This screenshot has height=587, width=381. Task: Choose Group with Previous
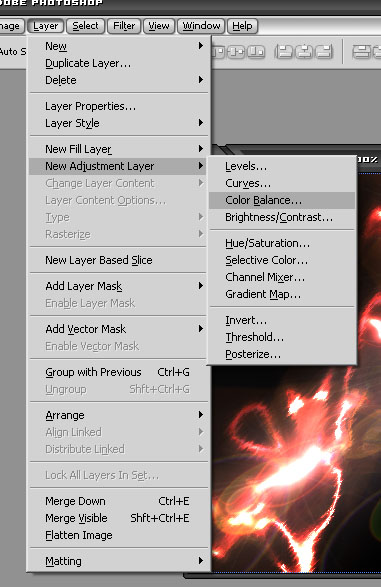tap(118, 372)
